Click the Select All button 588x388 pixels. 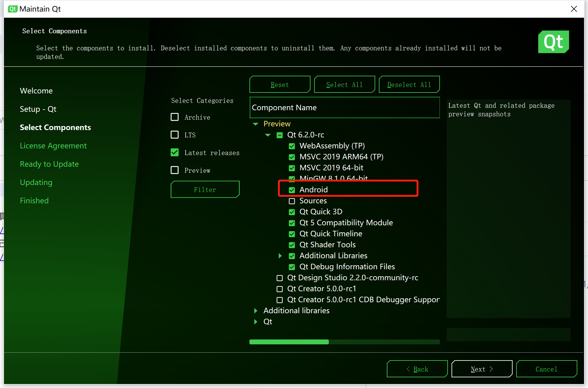click(x=344, y=84)
